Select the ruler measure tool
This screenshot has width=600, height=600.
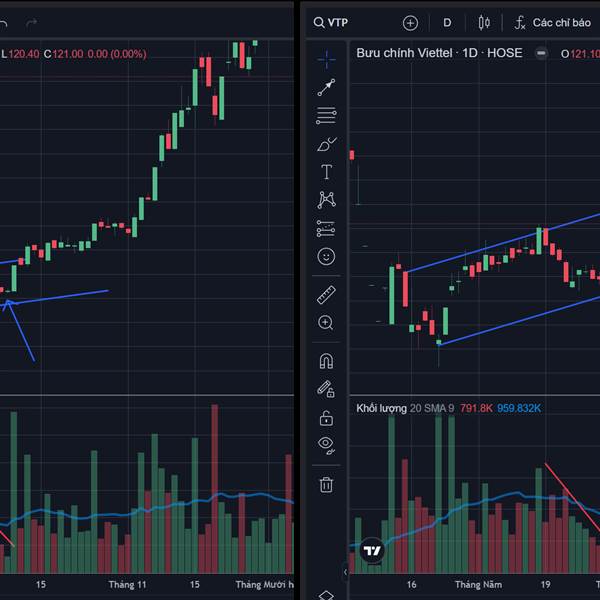[x=326, y=295]
